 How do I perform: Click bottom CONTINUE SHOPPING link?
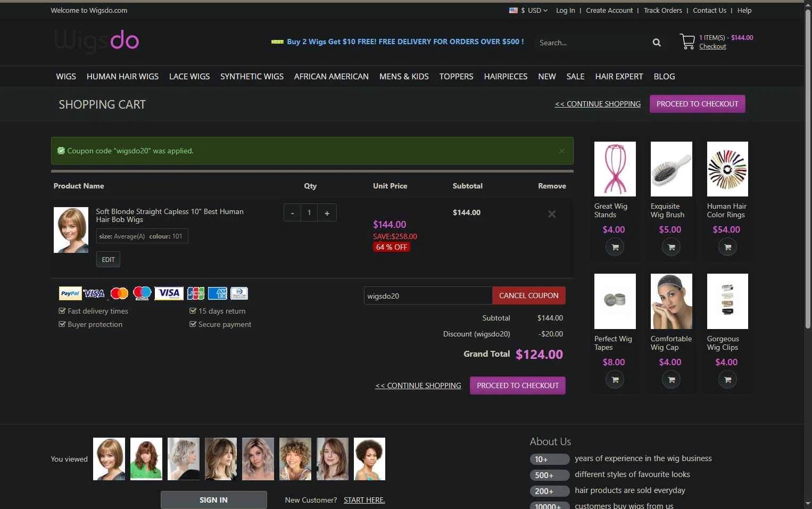pos(418,385)
